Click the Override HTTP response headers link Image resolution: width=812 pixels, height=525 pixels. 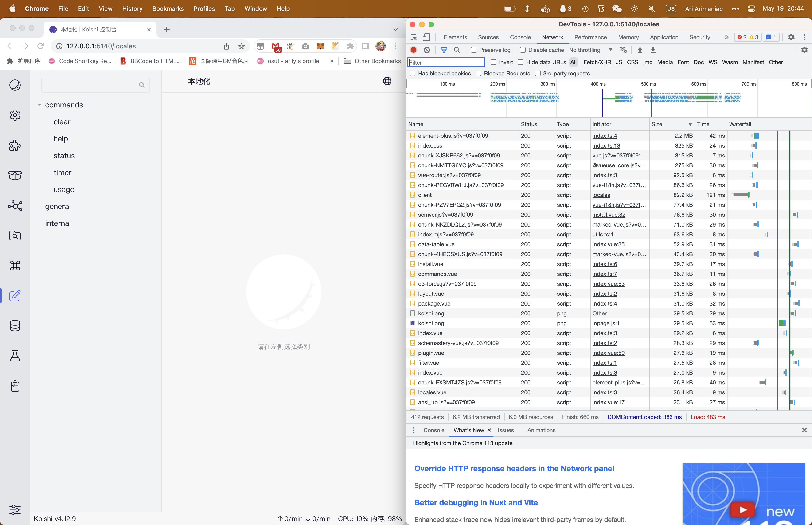tap(514, 468)
